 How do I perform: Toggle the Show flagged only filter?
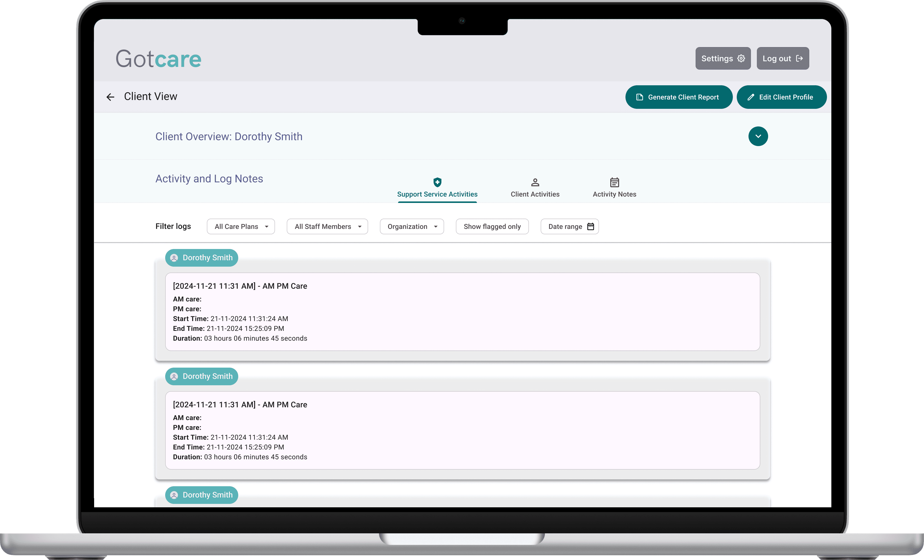[492, 226]
